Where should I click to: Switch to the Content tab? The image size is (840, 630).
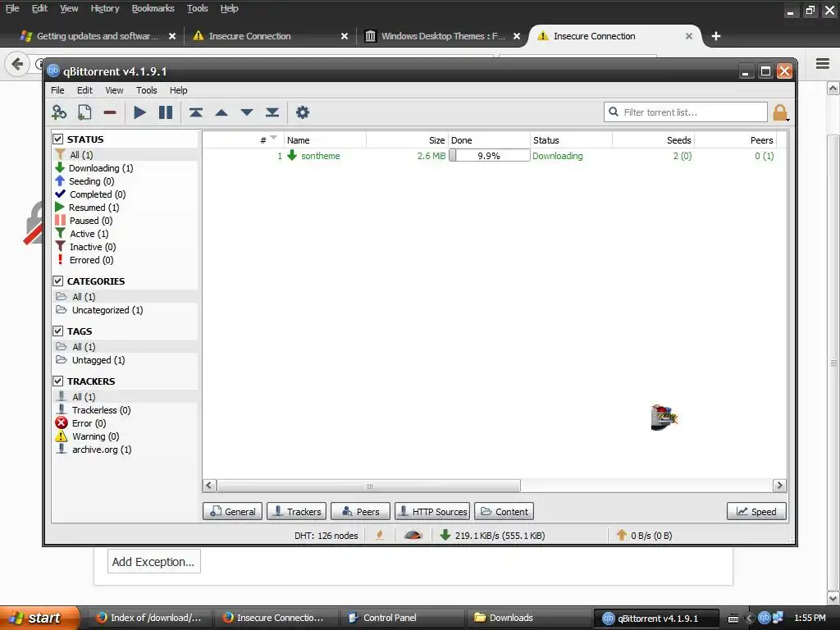(x=504, y=511)
